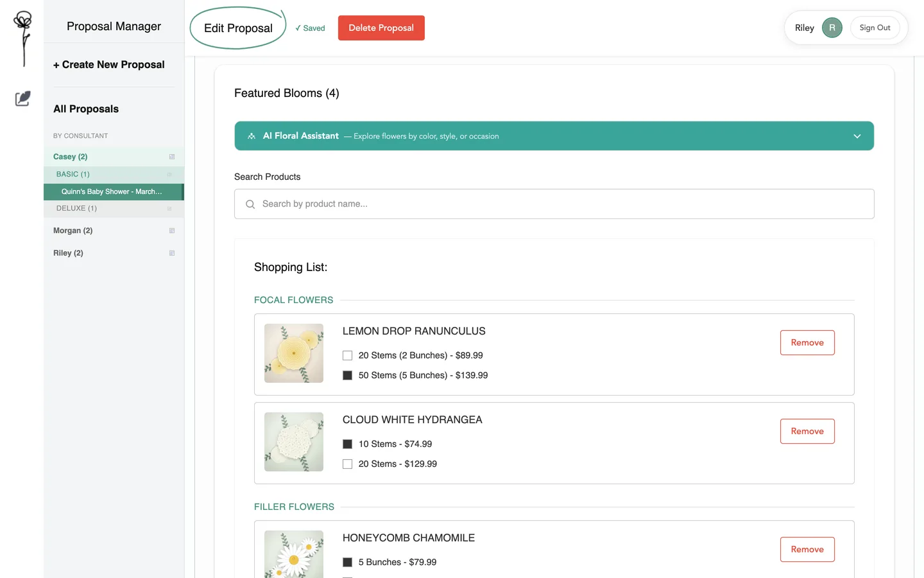The width and height of the screenshot is (924, 578).
Task: Click the Proposal Manager title
Action: [114, 26]
